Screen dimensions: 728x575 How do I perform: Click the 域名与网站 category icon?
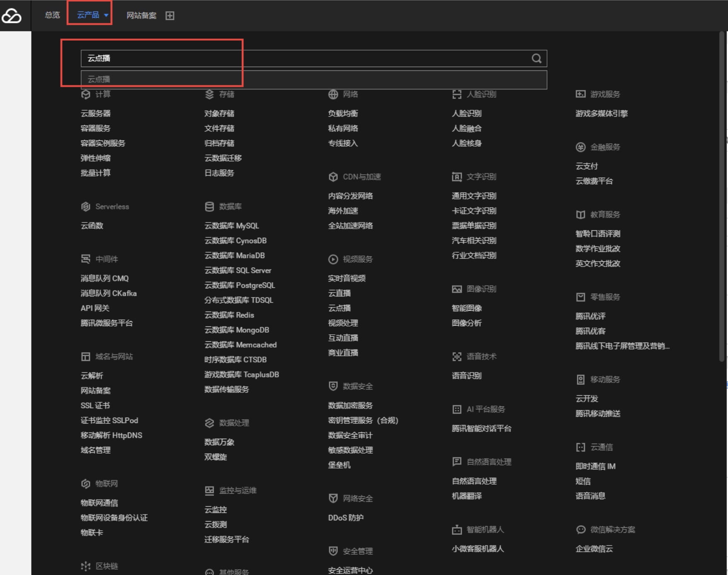point(86,357)
